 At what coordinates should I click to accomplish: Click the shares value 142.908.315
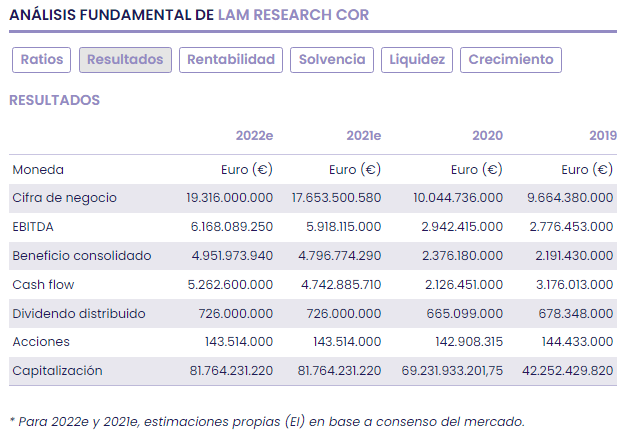[469, 342]
